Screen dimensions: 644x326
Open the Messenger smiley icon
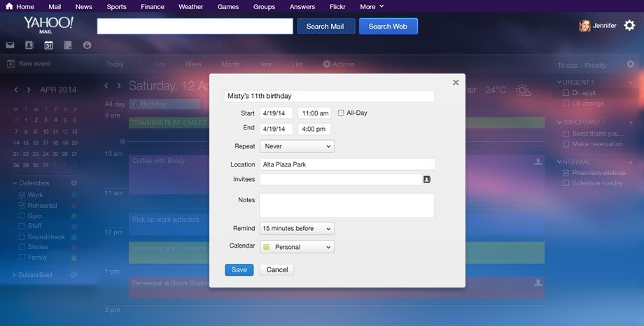(87, 45)
